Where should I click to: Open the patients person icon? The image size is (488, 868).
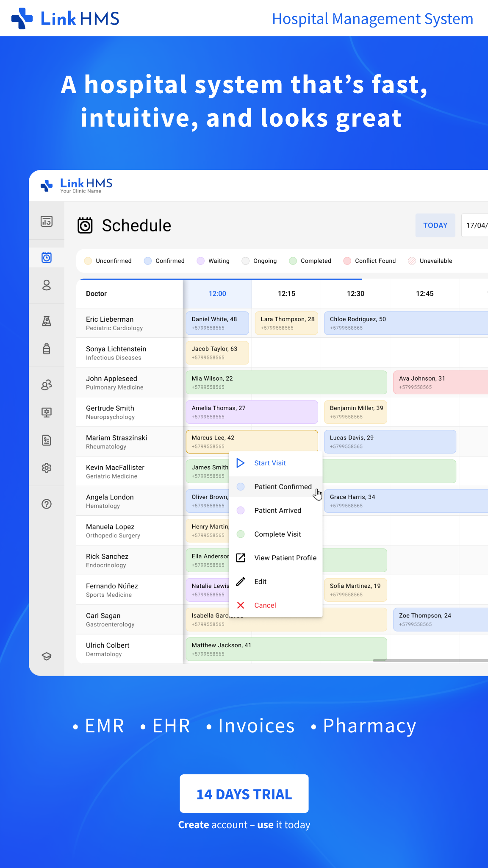pyautogui.click(x=47, y=285)
